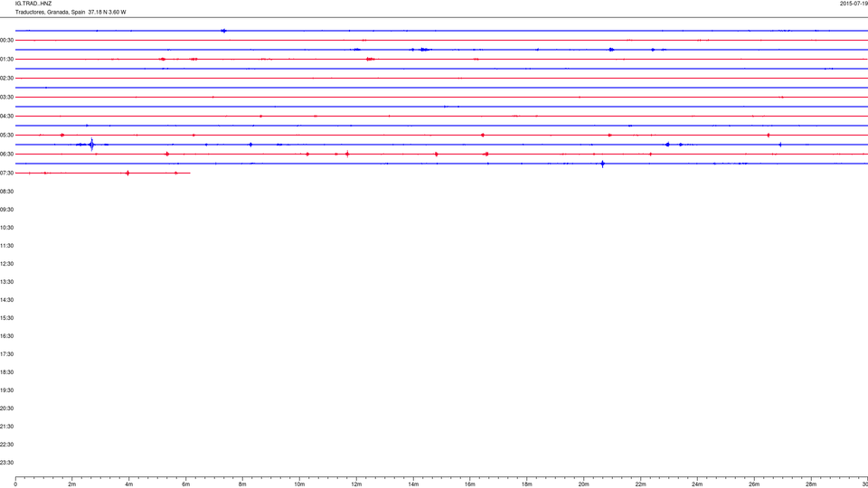Click the 6m axis tick label
This screenshot has width=868, height=488.
click(186, 484)
